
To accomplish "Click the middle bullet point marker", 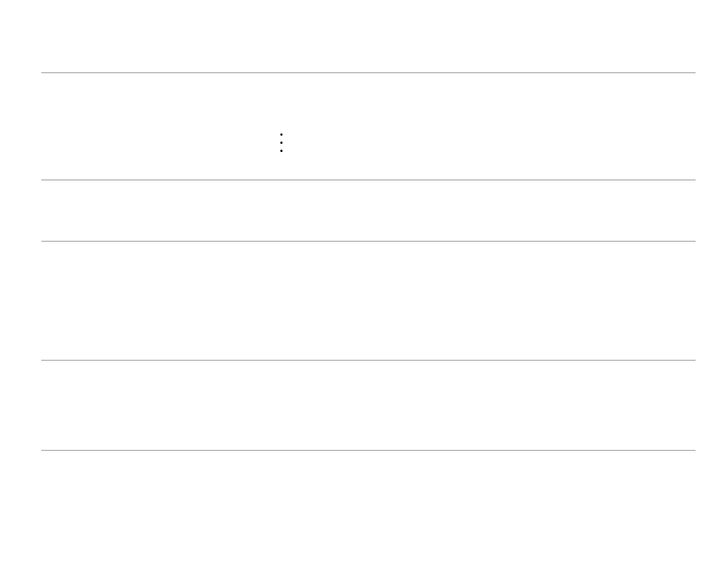I will [282, 143].
